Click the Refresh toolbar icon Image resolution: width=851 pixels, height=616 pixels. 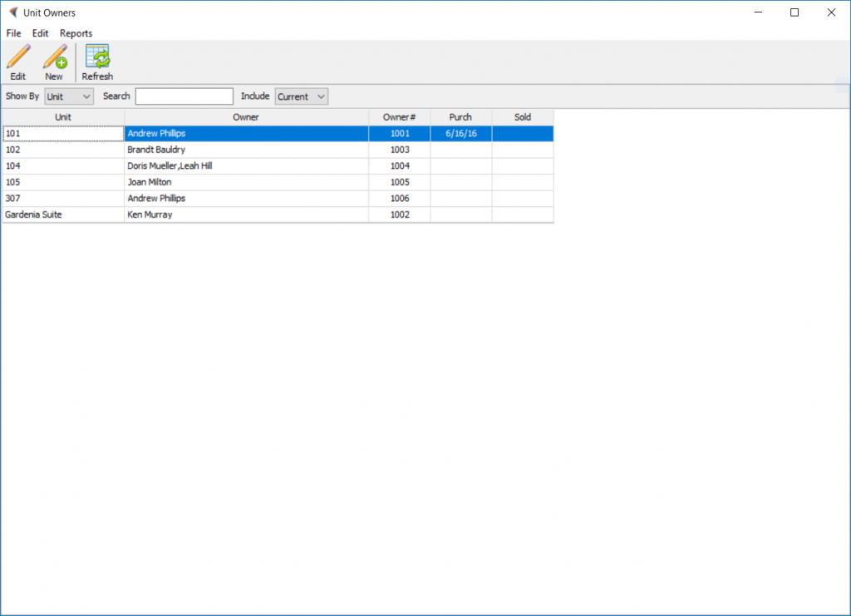pyautogui.click(x=97, y=58)
